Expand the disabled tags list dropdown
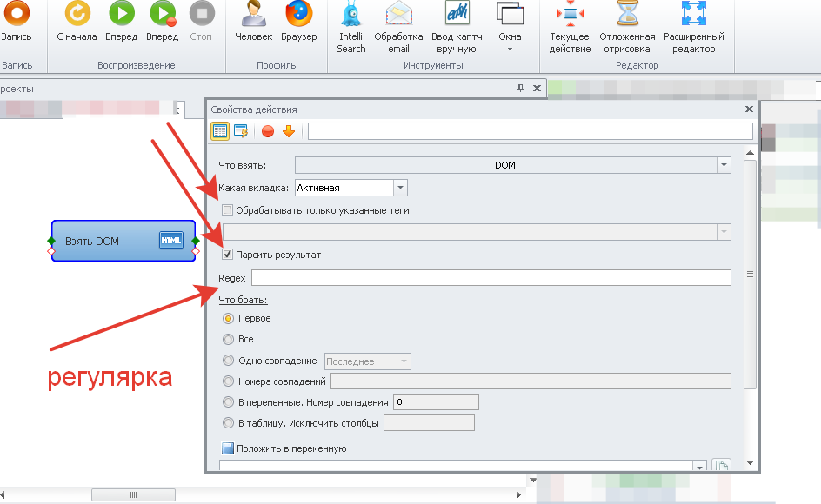Image resolution: width=821 pixels, height=504 pixels. (724, 232)
